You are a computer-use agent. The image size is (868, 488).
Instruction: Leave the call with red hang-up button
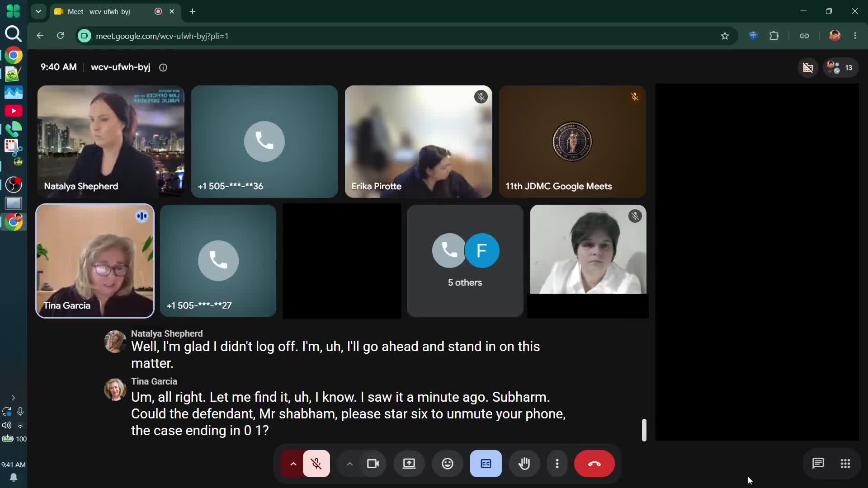pos(594,464)
